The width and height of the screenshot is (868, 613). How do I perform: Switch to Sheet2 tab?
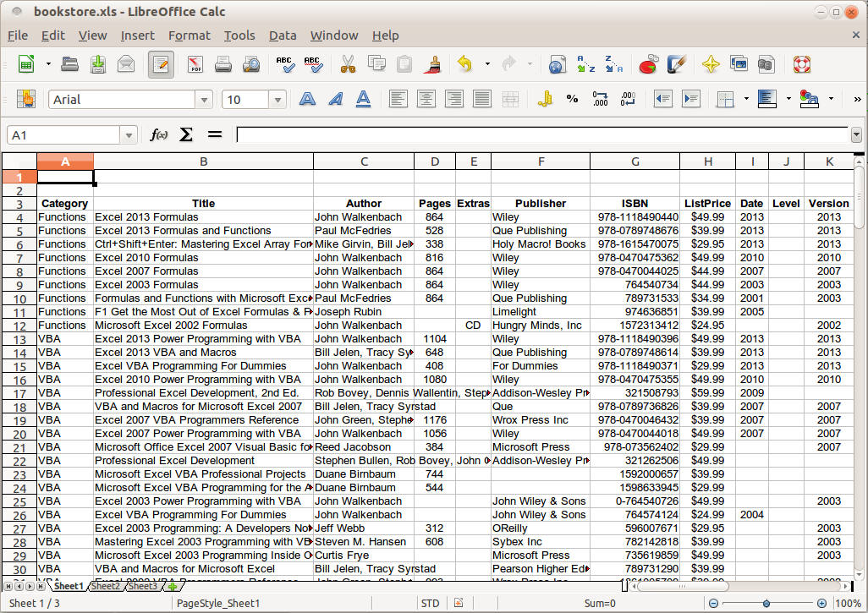tap(106, 585)
